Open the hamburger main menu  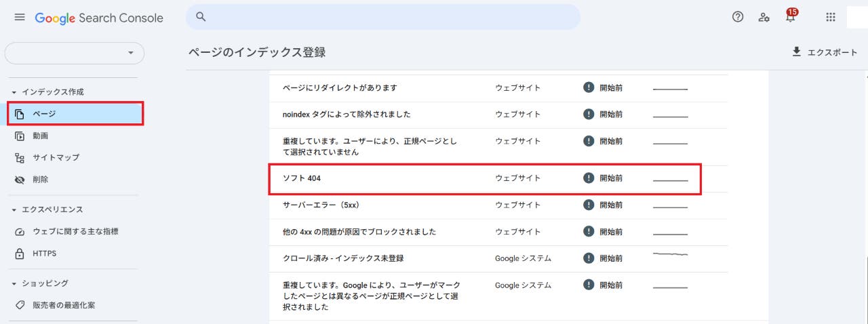coord(20,17)
